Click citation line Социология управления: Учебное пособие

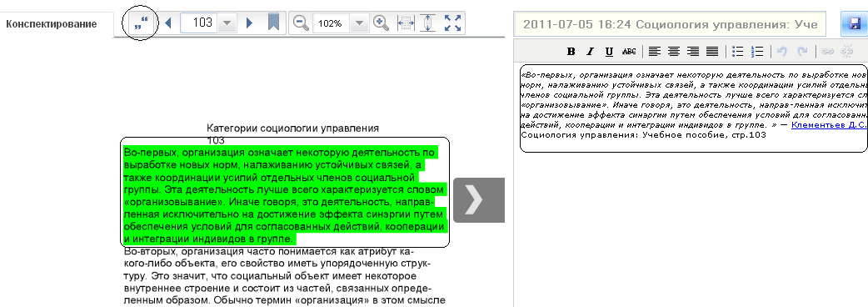(x=644, y=135)
